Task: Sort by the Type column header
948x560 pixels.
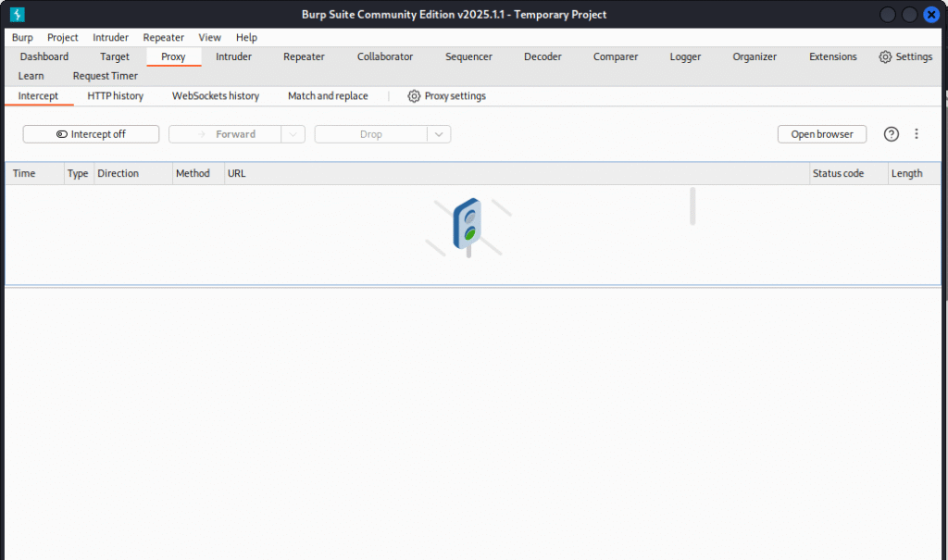Action: coord(80,174)
